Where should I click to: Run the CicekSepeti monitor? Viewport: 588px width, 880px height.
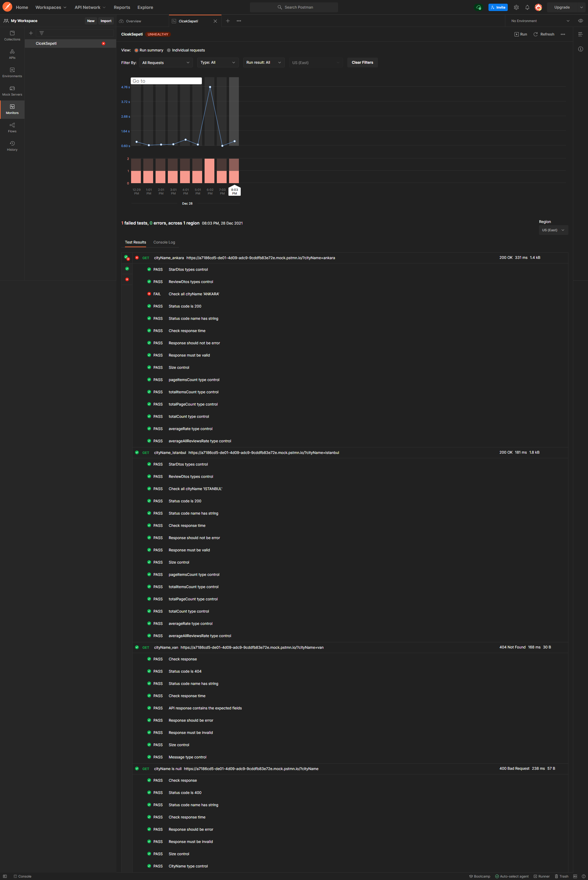(521, 34)
